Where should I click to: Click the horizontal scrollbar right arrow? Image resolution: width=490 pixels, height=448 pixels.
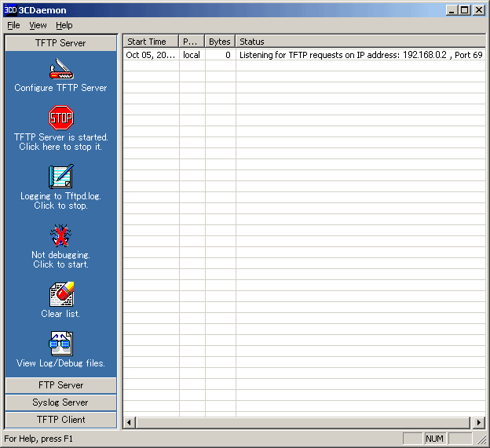point(478,422)
